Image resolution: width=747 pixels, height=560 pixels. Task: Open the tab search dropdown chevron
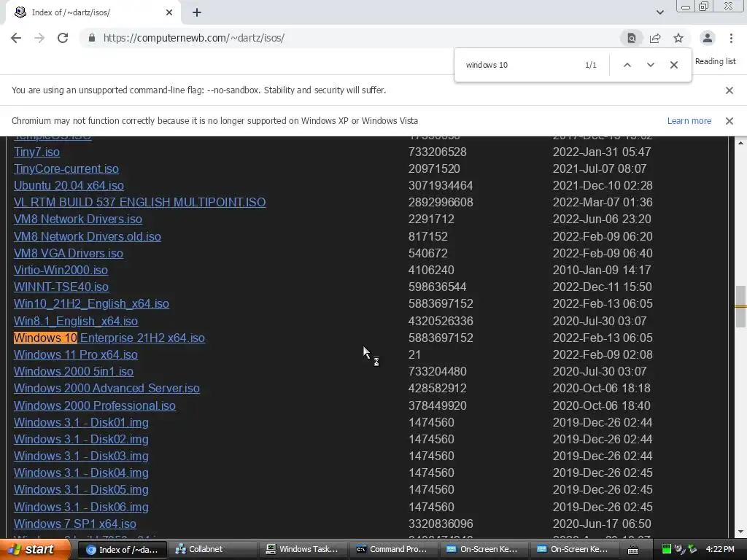click(x=659, y=12)
